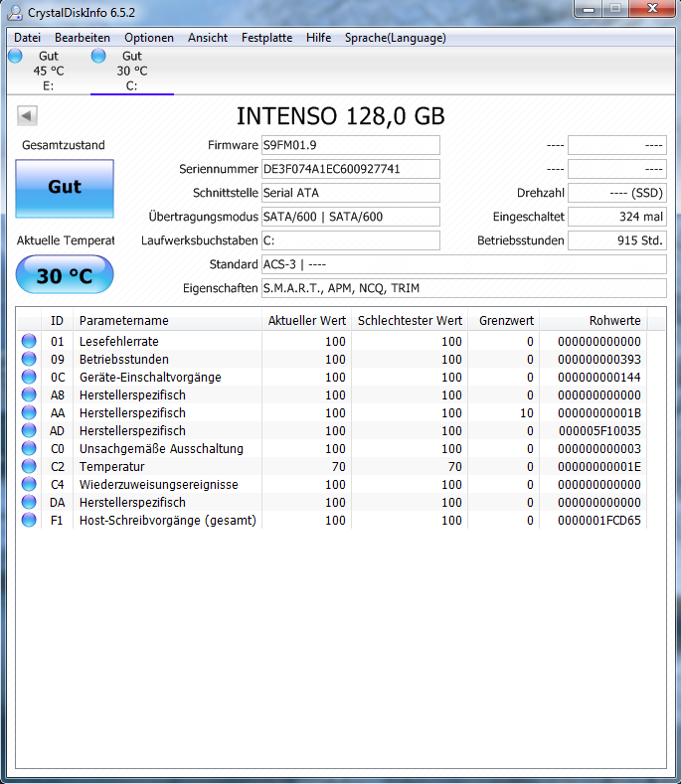This screenshot has height=784, width=681.
Task: Click the Aktueller Wert column header
Action: (x=307, y=321)
